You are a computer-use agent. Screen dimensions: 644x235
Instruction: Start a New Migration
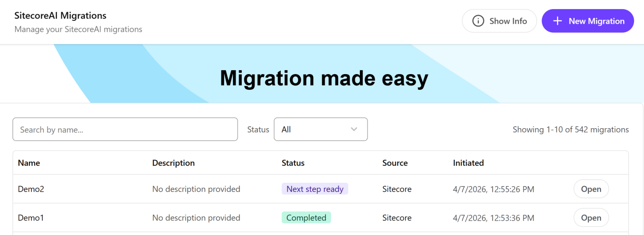588,21
